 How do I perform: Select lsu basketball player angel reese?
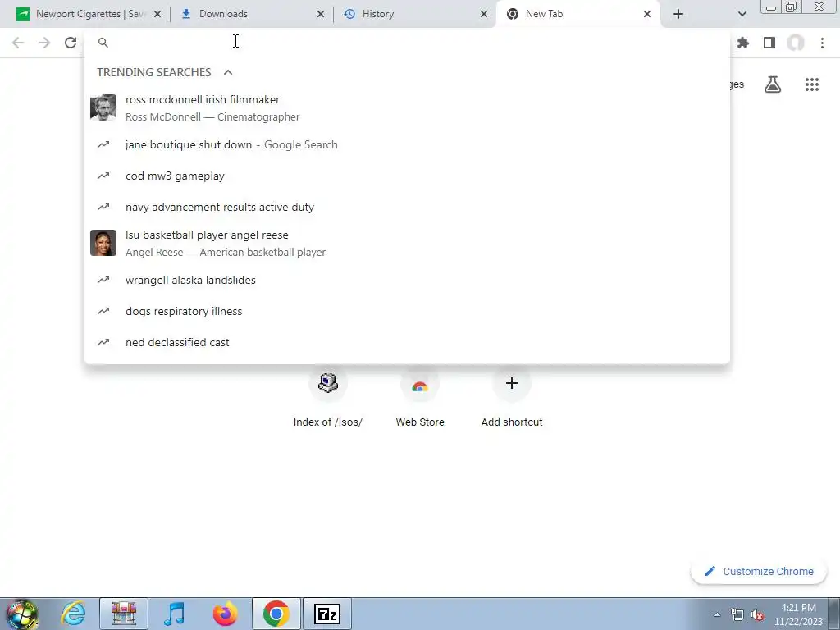(x=407, y=243)
